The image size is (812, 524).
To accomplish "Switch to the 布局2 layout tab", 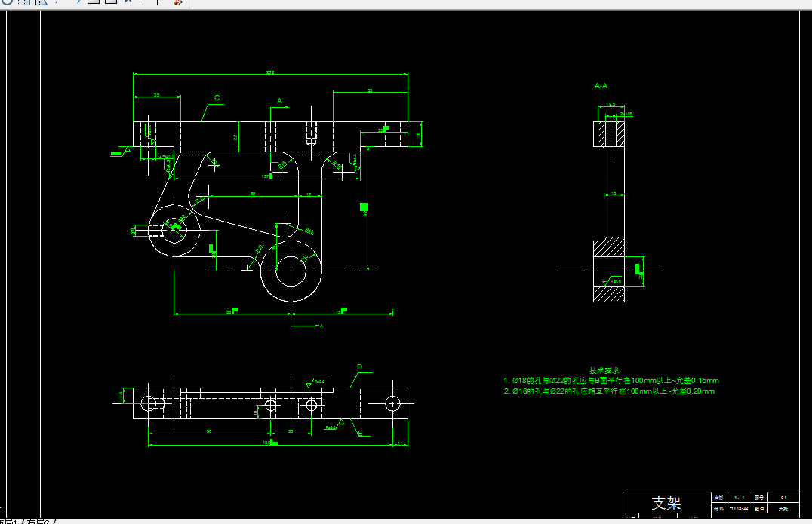I will (x=38, y=522).
